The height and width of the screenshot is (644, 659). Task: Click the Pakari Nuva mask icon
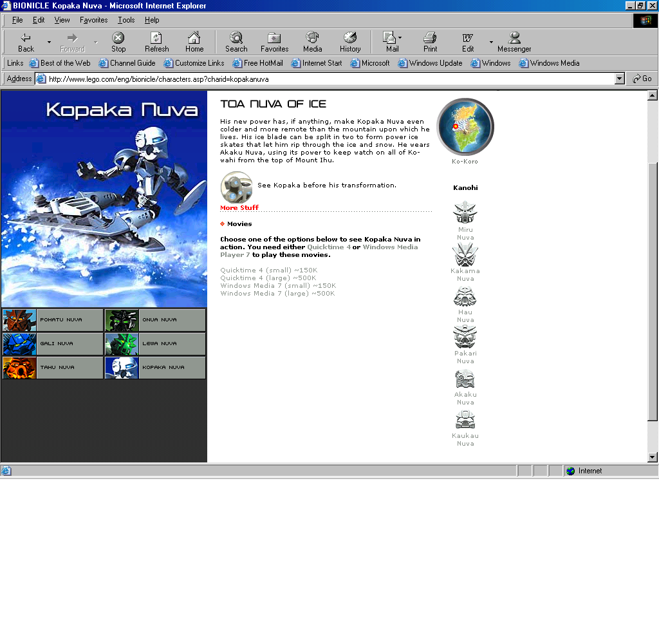point(465,337)
